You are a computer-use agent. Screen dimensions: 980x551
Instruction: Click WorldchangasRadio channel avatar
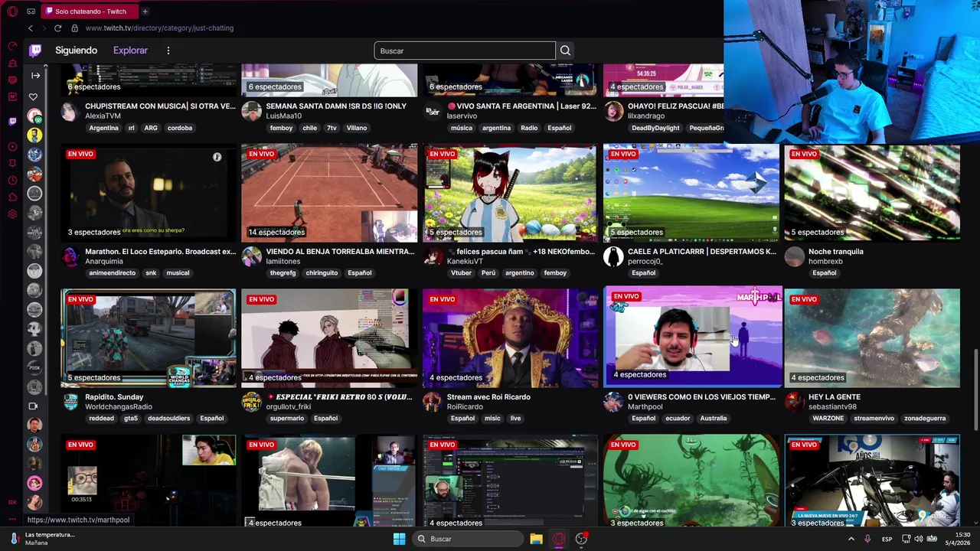tap(70, 402)
